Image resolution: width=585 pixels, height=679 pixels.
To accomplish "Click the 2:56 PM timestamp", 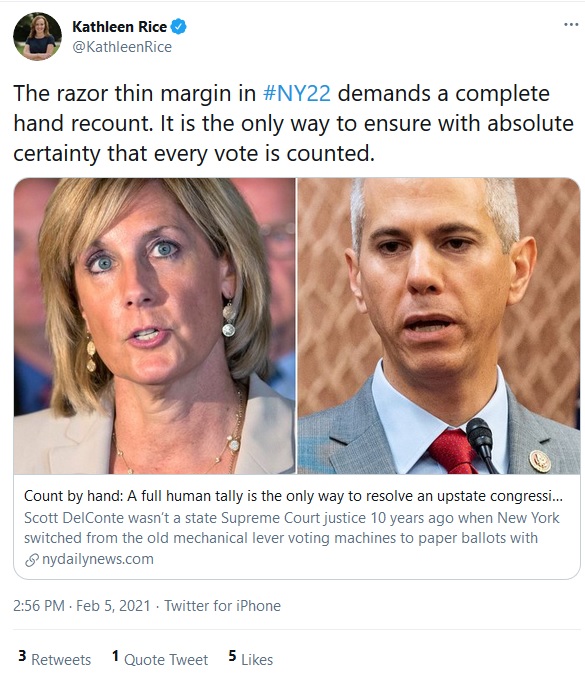I will click(39, 606).
